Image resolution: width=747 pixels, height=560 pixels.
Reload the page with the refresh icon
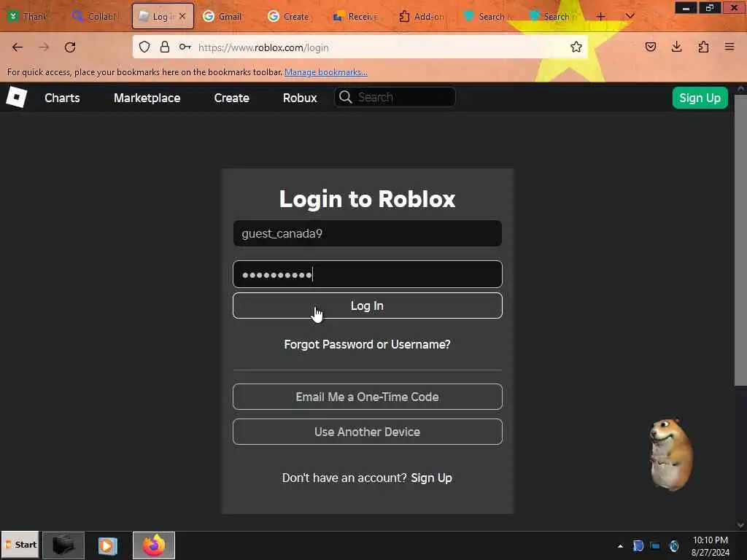pos(70,47)
